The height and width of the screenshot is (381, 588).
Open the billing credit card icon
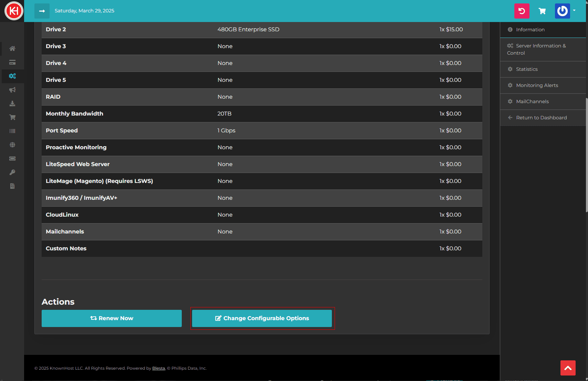pyautogui.click(x=12, y=62)
